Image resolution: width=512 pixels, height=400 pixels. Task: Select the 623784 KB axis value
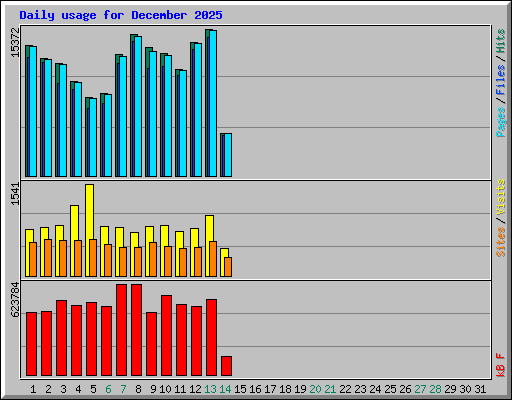[x=15, y=299]
